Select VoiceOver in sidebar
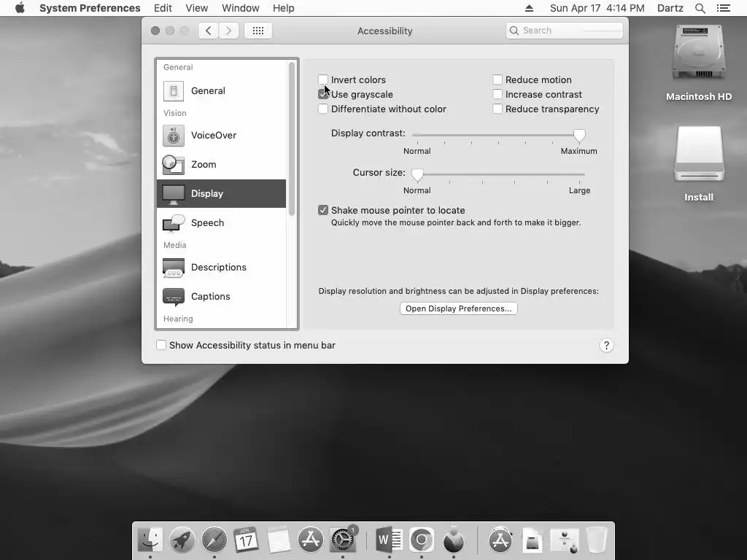 [222, 135]
